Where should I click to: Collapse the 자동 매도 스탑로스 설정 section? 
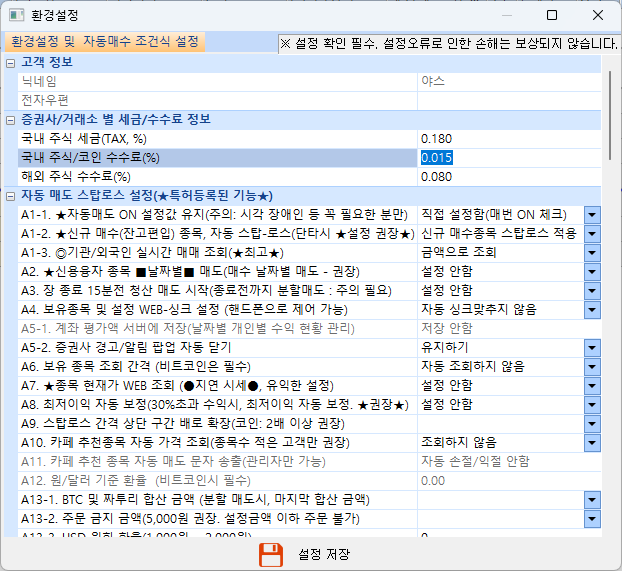10,195
